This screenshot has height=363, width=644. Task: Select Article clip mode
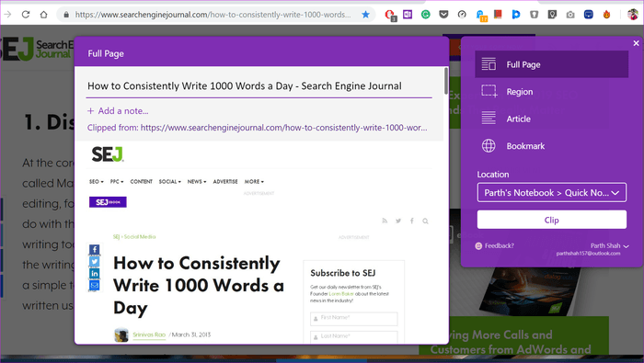(552, 119)
